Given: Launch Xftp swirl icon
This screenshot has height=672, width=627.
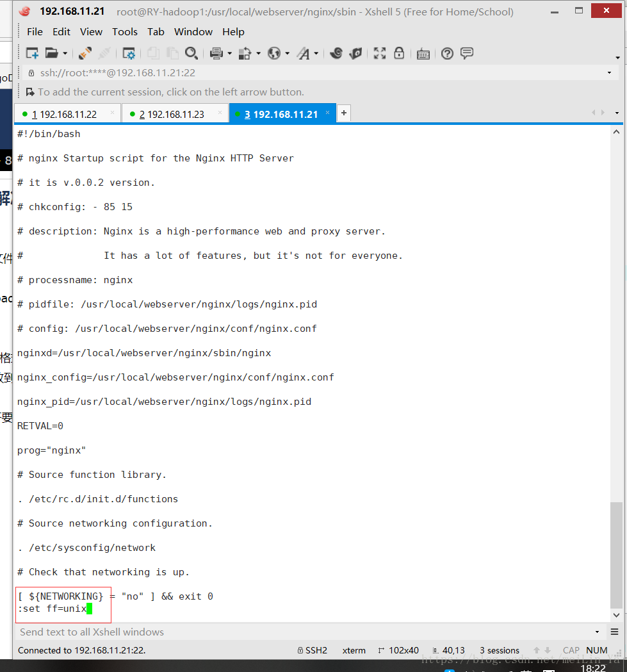Looking at the screenshot, I should click(336, 54).
